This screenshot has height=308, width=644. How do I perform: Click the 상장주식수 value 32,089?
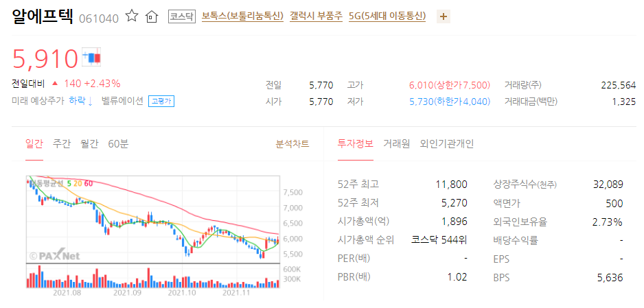click(x=608, y=185)
